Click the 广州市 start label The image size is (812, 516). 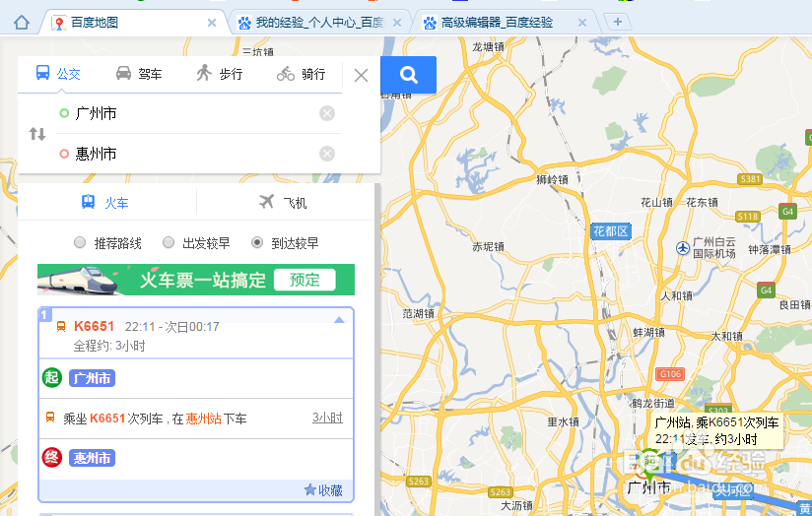pos(92,378)
